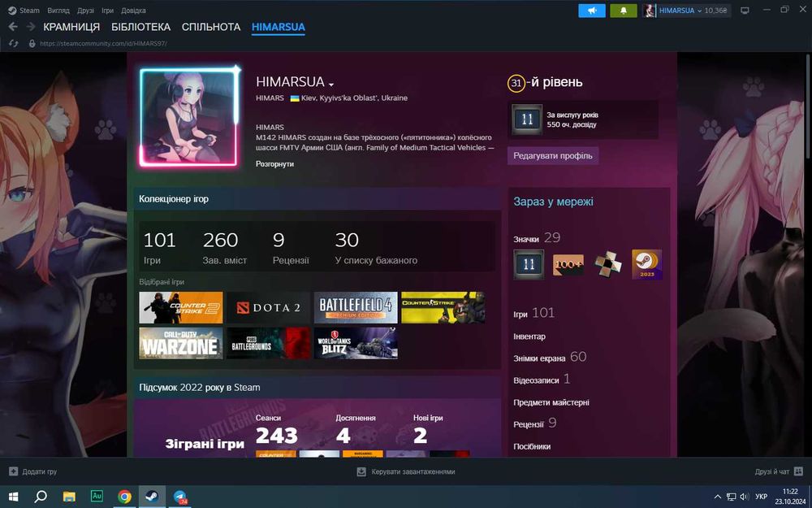Viewport: 812px width, 508px height.
Task: Launch Adobe Audition from the taskbar
Action: (x=97, y=496)
